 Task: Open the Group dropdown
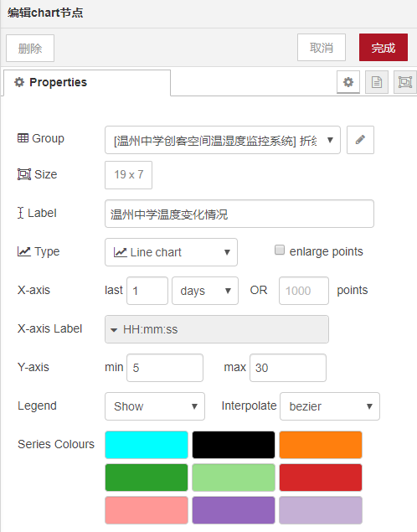coord(223,140)
